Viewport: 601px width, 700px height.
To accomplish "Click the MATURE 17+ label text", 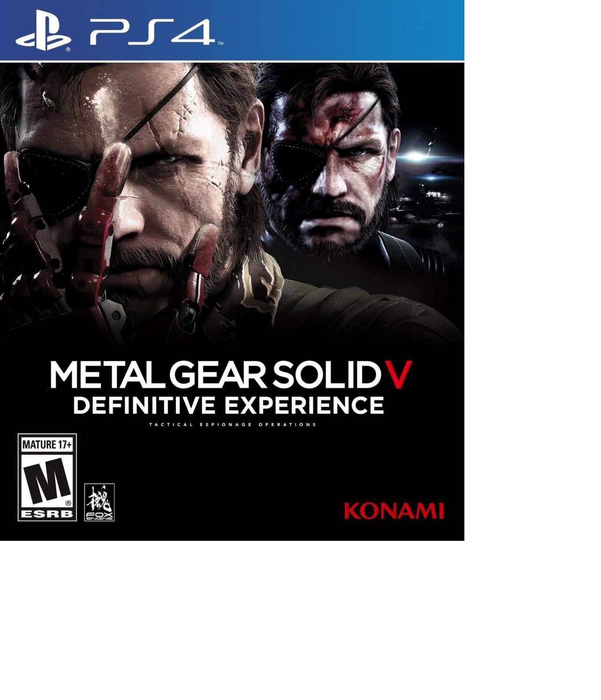I will click(47, 444).
